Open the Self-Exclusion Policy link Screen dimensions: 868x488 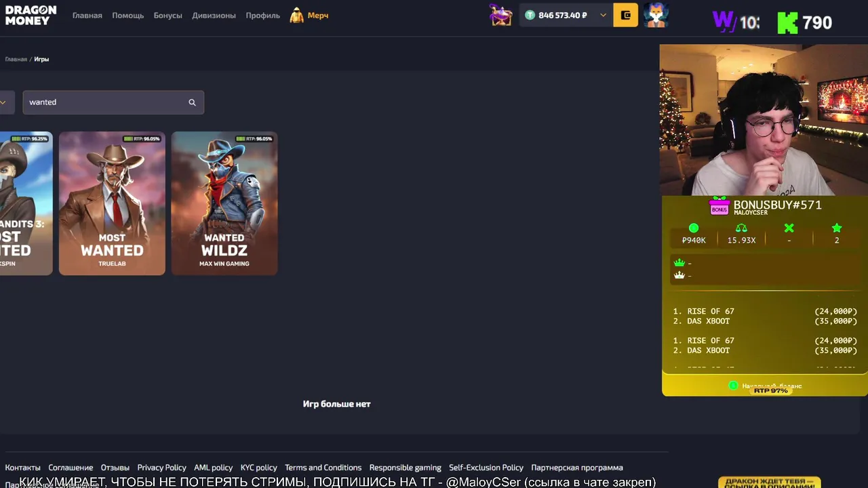(486, 468)
